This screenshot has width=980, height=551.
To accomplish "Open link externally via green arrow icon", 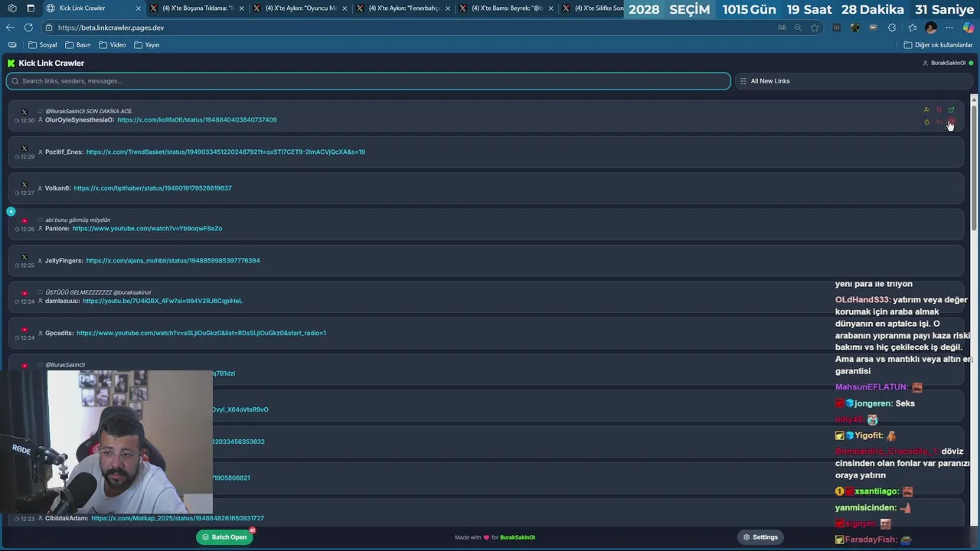I will pos(952,110).
